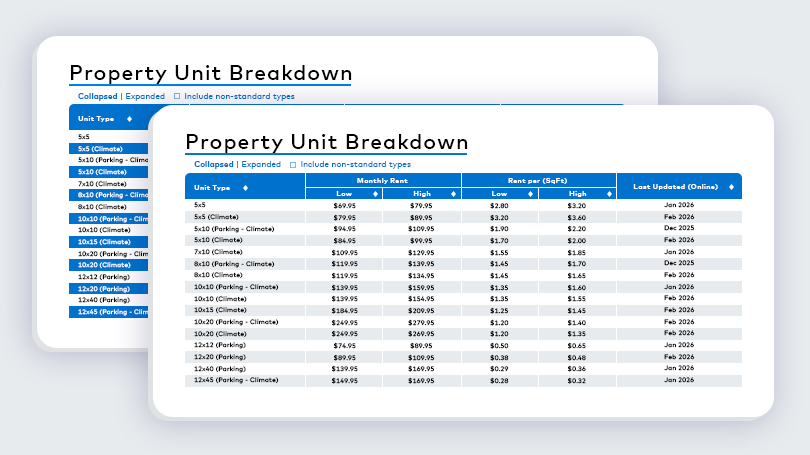This screenshot has width=810, height=455.
Task: Click the $69.95 low rent cell
Action: coord(345,206)
